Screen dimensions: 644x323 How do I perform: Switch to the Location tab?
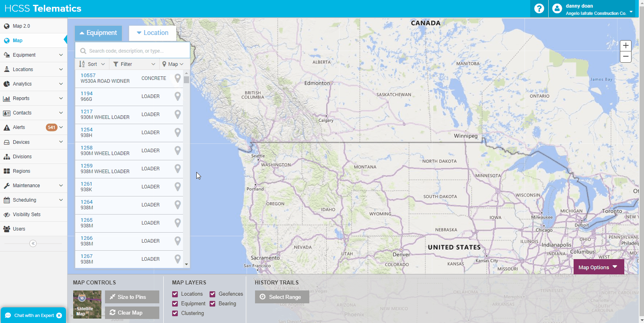(152, 33)
